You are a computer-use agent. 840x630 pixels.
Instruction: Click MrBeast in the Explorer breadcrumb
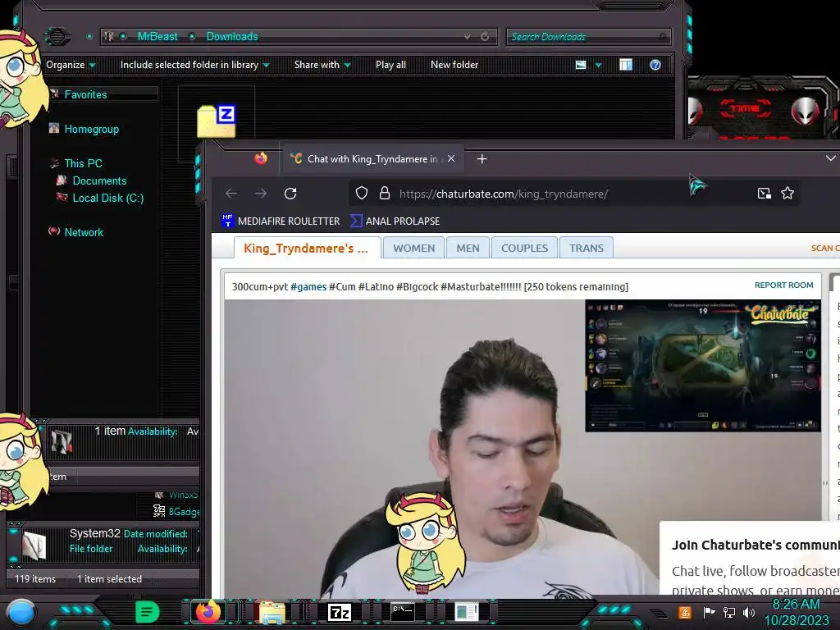(x=157, y=36)
